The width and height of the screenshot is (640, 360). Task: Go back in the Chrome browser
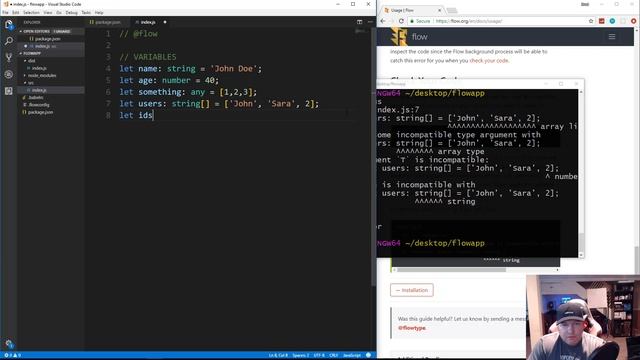(x=383, y=21)
